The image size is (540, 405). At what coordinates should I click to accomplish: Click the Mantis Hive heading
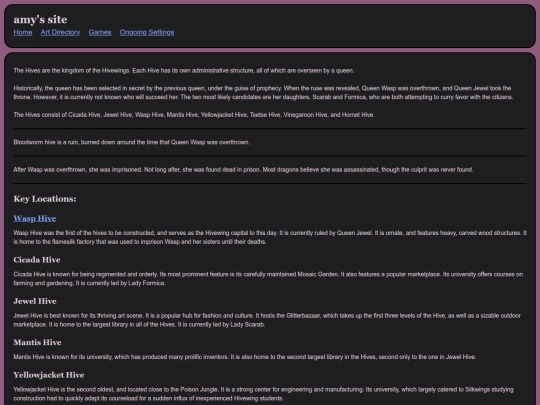pos(37,342)
